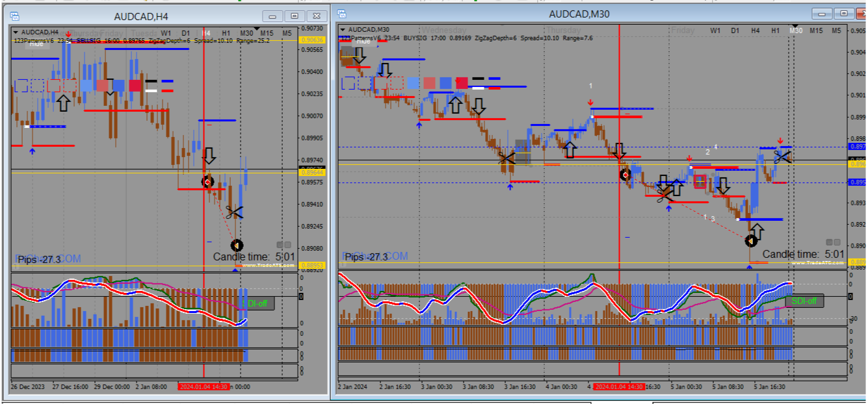868x404 pixels.
Task: Restore down the AUDCAD,H4 window
Action: coord(295,16)
